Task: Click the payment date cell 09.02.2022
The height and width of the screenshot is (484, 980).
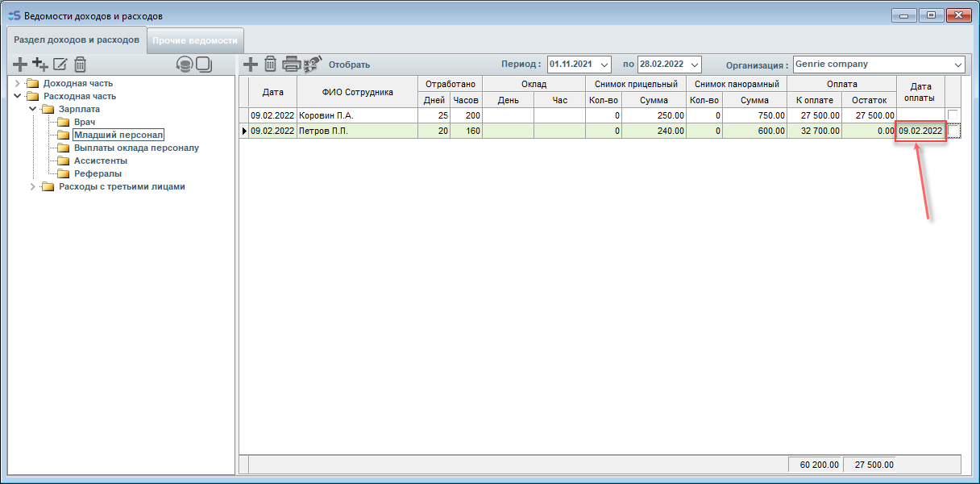Action: click(x=920, y=131)
